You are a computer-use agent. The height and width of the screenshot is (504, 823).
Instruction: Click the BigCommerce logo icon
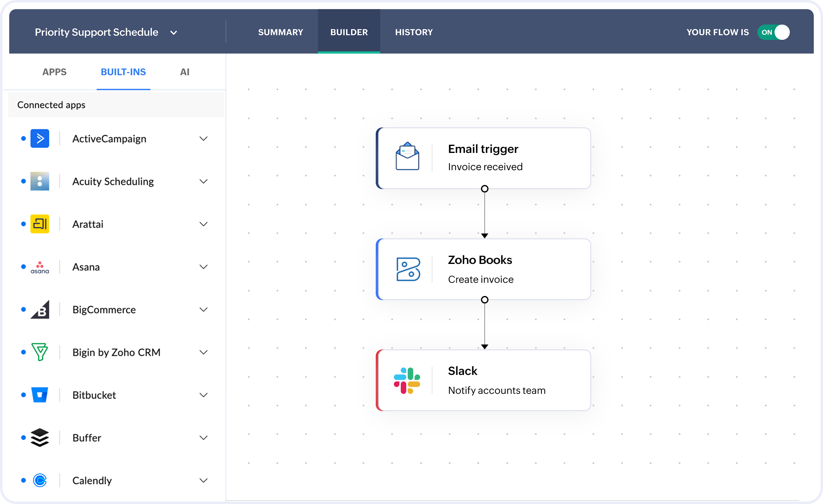[x=40, y=310]
